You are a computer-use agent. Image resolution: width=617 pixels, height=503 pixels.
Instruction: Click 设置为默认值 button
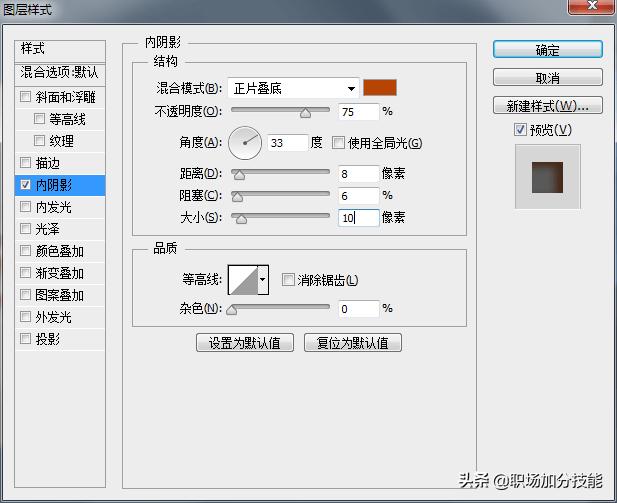pos(245,342)
